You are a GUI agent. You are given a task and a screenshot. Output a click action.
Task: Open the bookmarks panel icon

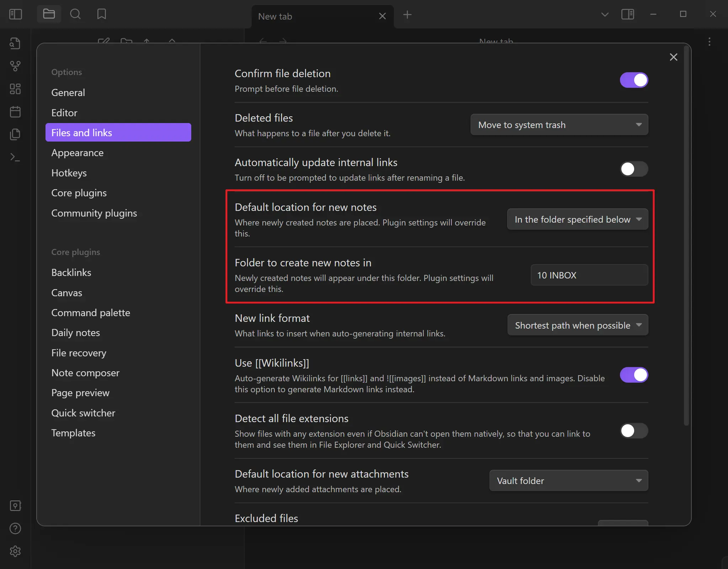(x=101, y=14)
